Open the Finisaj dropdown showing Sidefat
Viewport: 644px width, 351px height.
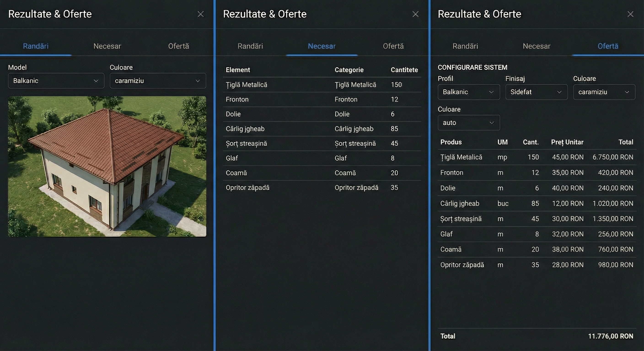pos(536,92)
